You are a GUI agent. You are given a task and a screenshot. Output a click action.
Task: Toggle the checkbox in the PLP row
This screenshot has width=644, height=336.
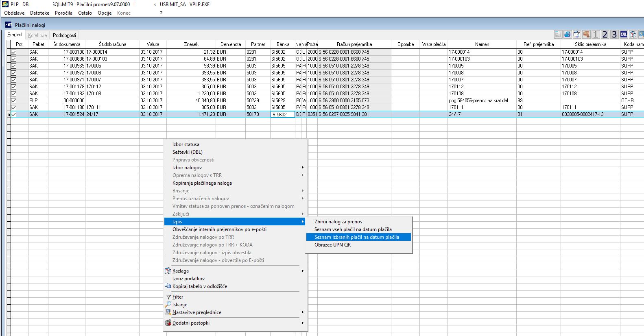point(13,100)
